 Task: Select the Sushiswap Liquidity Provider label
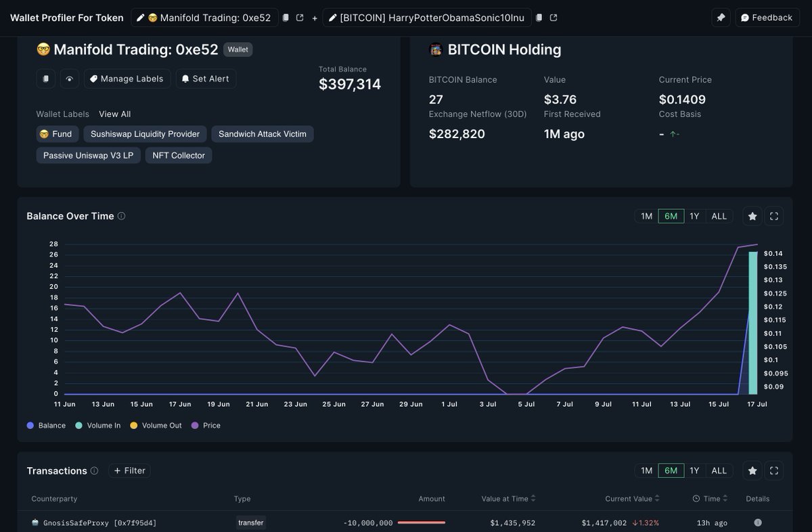click(145, 134)
